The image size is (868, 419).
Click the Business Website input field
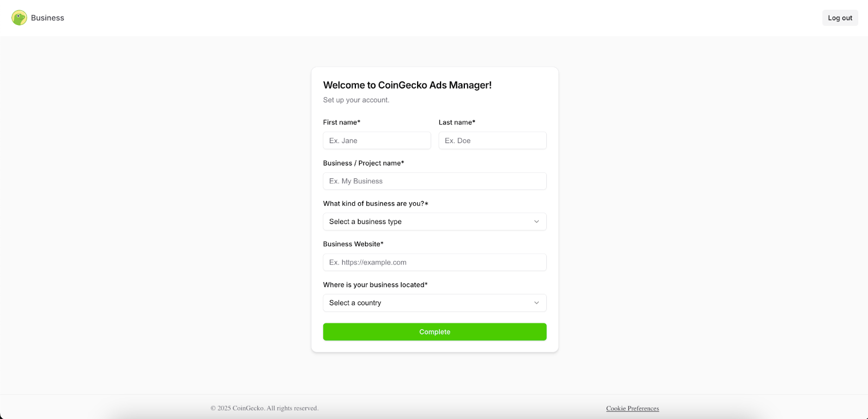[x=435, y=262]
